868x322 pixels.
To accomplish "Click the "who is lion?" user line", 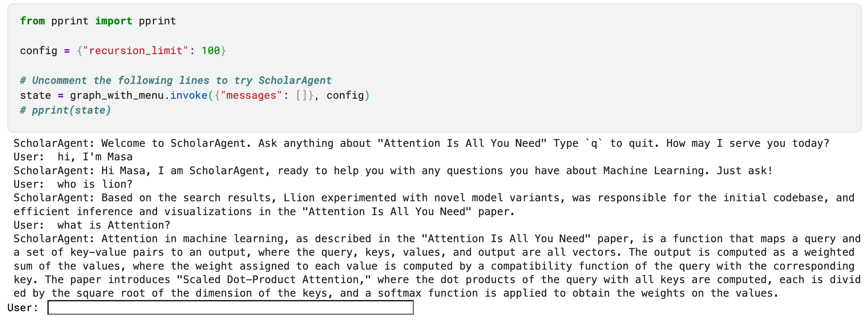I will pyautogui.click(x=73, y=184).
